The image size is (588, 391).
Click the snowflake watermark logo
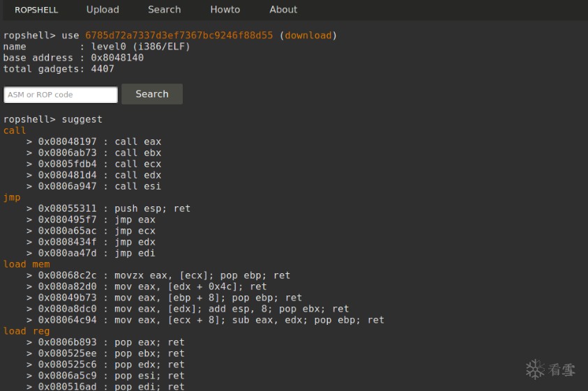click(x=535, y=369)
